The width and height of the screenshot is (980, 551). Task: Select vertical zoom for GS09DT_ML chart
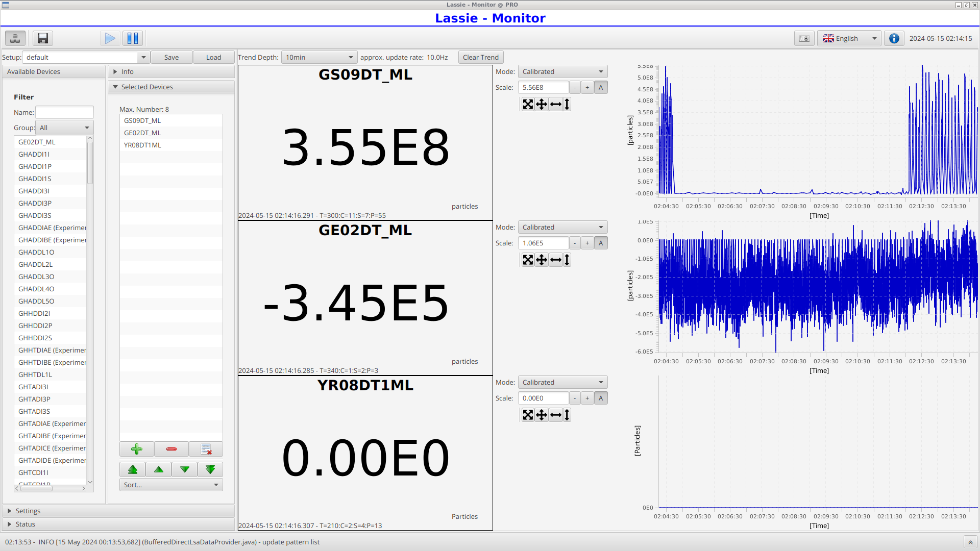tap(567, 104)
